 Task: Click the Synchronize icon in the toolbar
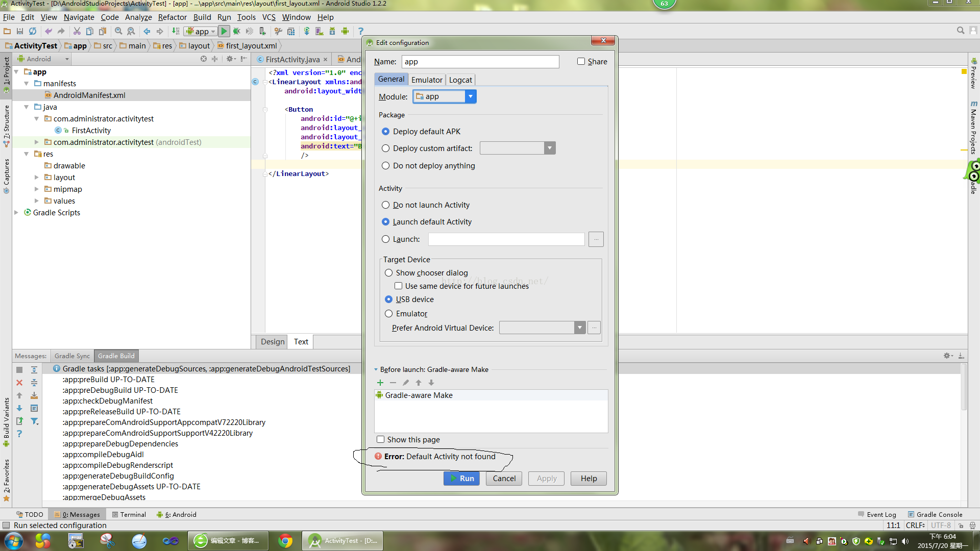pyautogui.click(x=33, y=31)
